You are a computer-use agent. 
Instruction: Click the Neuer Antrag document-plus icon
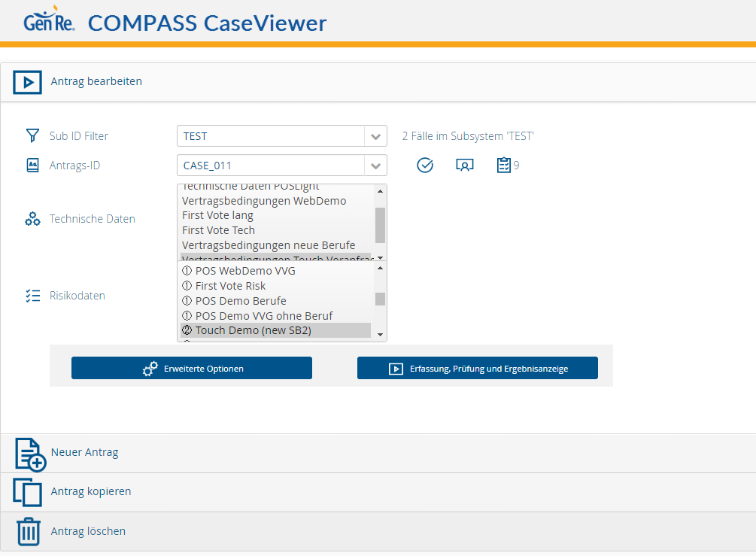tap(30, 454)
